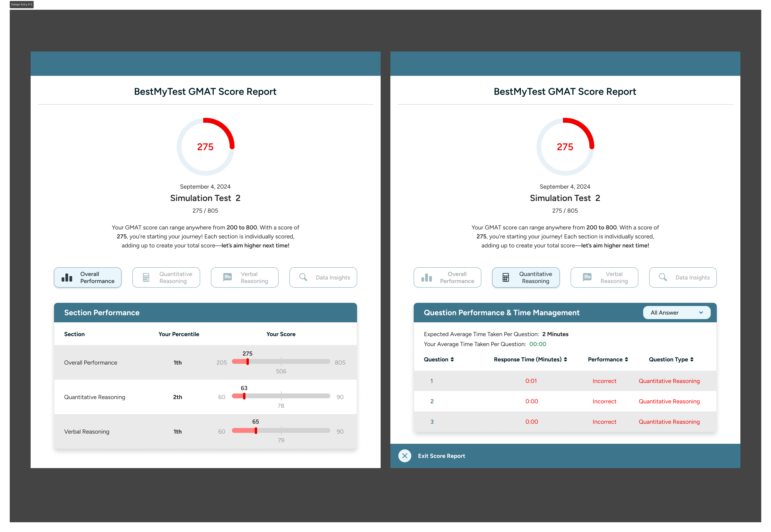Click '275 / 805' score text in left report

[x=205, y=211]
